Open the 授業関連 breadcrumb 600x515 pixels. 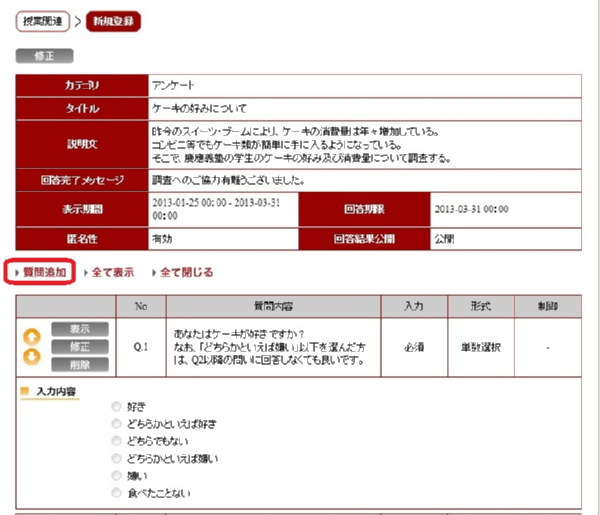pos(43,20)
